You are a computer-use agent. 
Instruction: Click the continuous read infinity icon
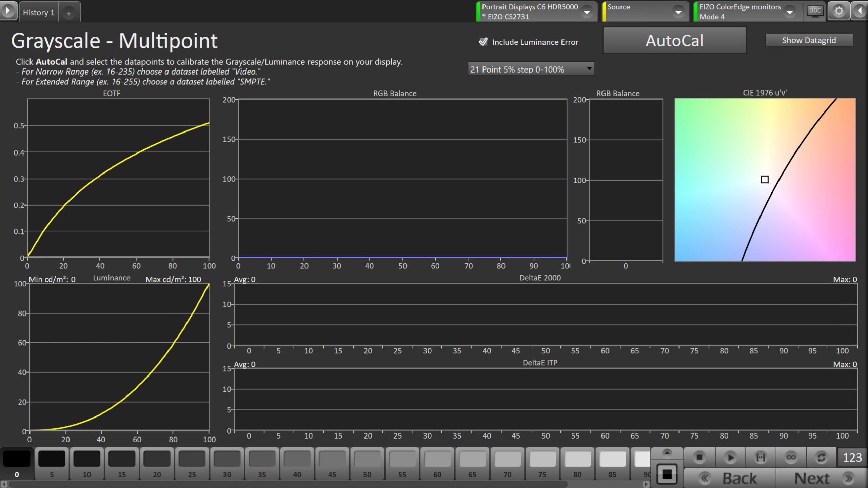(x=791, y=457)
